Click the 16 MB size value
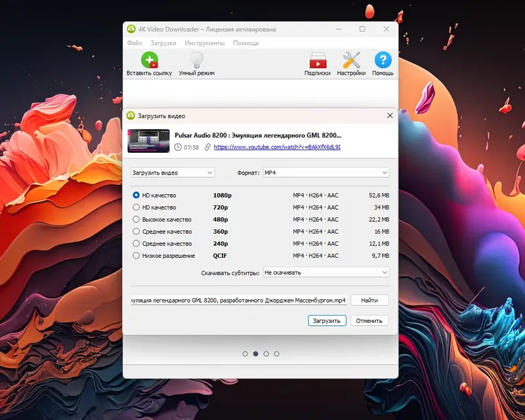525x420 pixels. 382,231
